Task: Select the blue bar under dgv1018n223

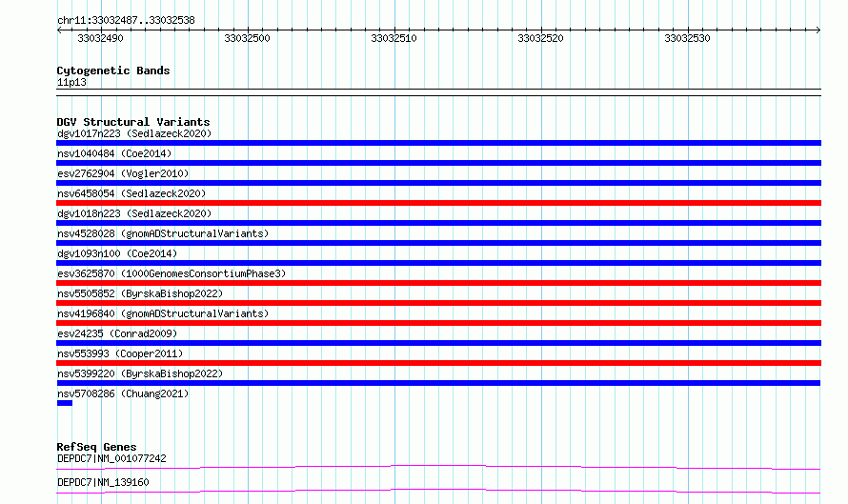Action: pos(438,223)
